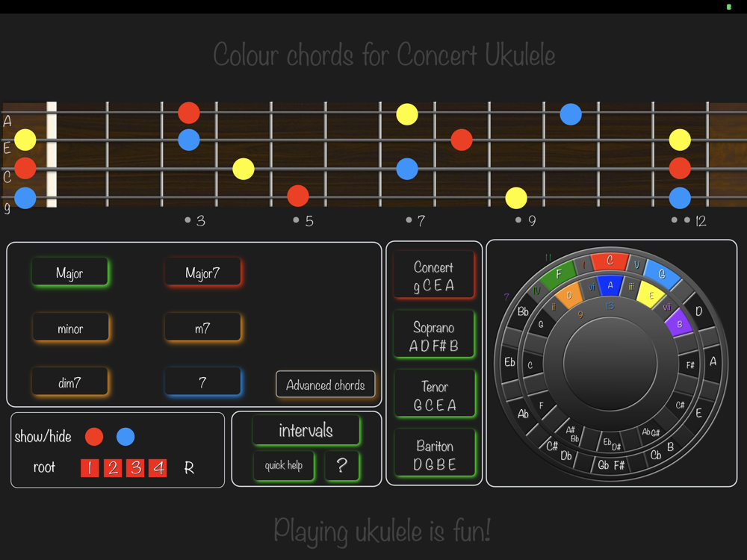Viewport: 747px width, 560px height.
Task: Select Concert gCEA tuning
Action: (x=434, y=276)
